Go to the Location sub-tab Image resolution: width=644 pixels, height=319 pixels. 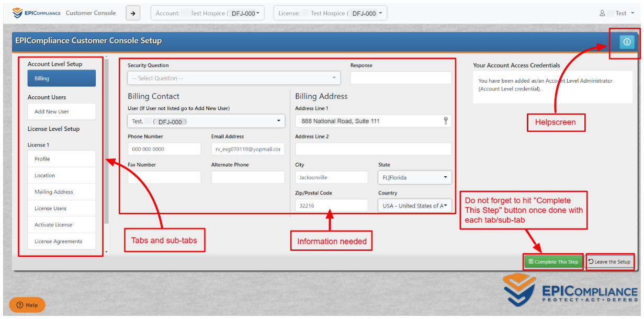[x=62, y=176]
